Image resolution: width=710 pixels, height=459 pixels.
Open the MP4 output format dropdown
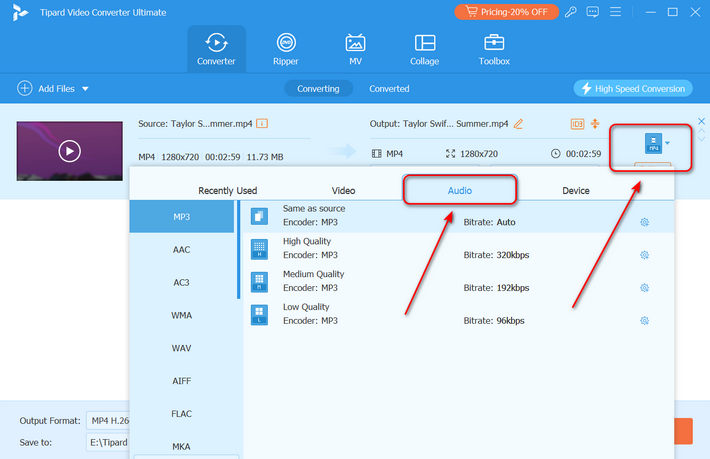656,144
